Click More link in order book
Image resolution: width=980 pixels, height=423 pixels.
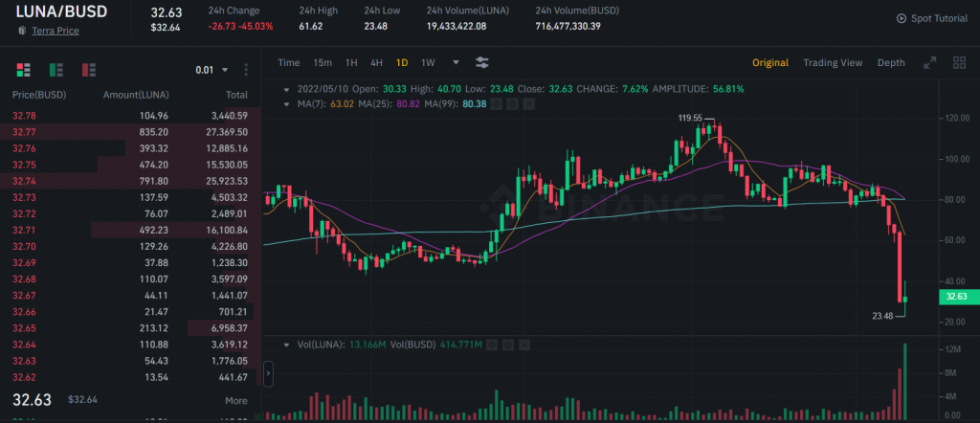[236, 400]
